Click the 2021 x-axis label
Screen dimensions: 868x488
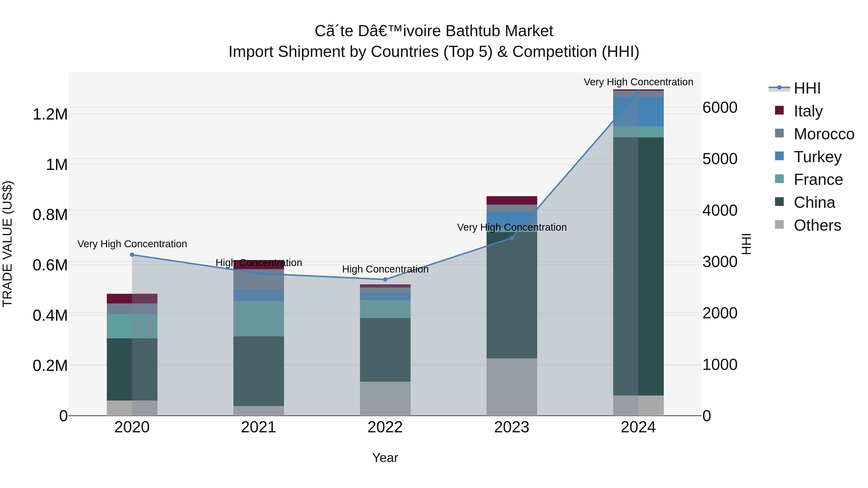click(x=259, y=427)
